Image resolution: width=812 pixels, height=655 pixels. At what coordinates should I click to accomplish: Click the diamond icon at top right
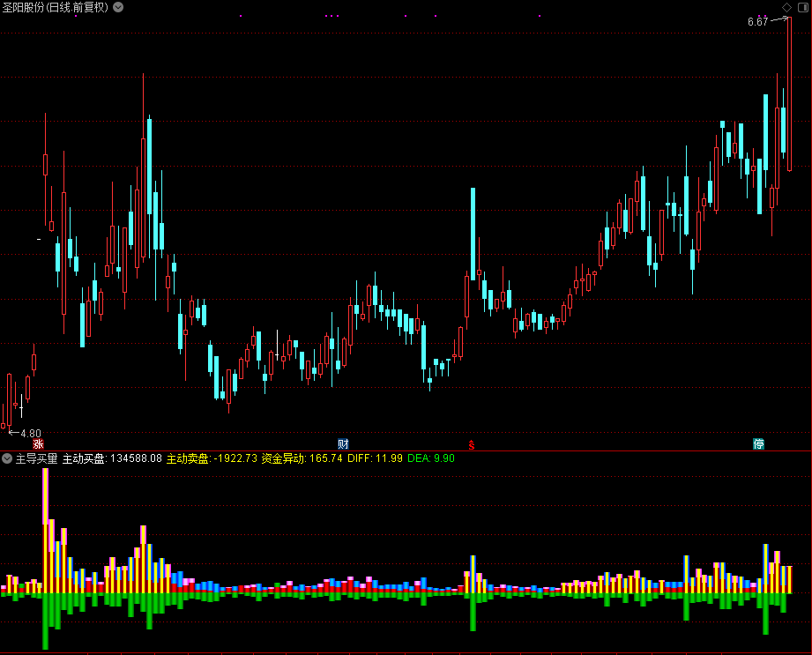(x=786, y=7)
